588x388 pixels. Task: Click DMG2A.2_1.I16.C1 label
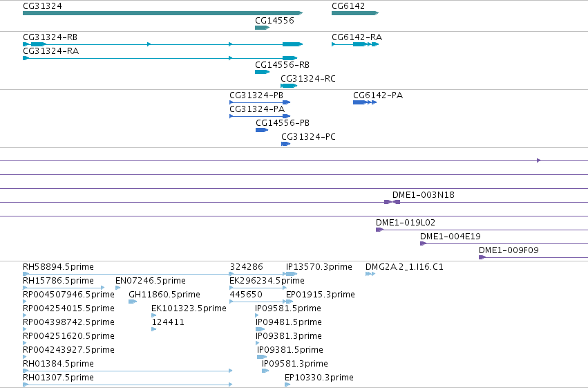[404, 267]
